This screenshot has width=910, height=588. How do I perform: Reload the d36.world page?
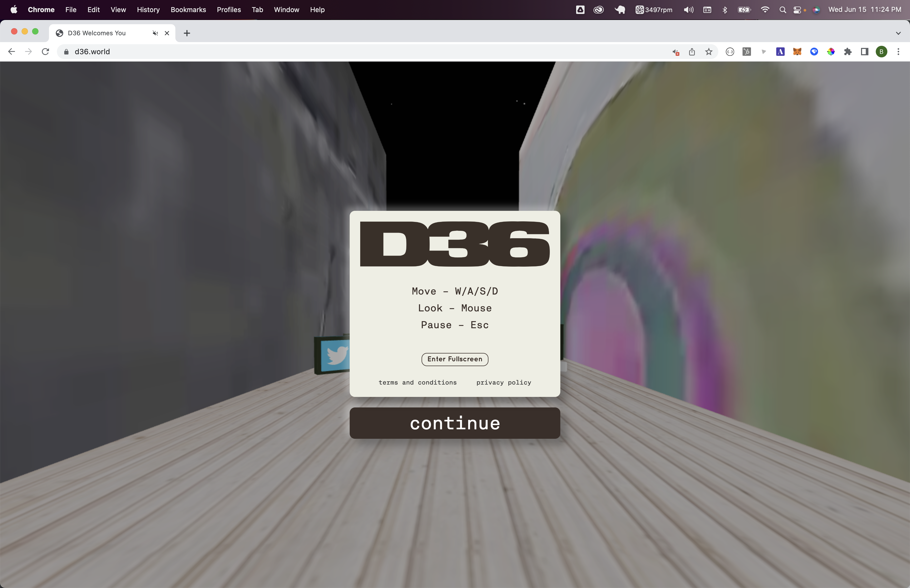tap(46, 52)
